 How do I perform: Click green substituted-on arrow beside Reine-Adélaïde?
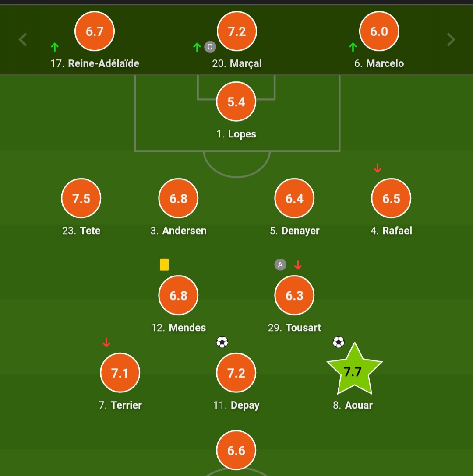(x=55, y=47)
